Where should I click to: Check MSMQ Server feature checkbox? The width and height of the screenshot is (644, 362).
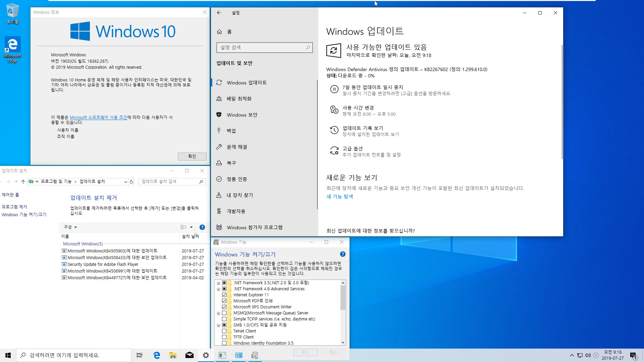point(224,313)
